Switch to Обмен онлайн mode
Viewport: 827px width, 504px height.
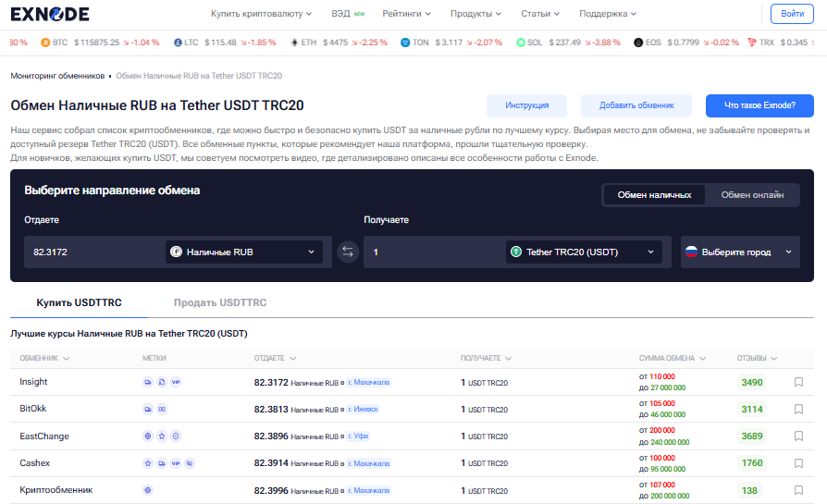[752, 195]
